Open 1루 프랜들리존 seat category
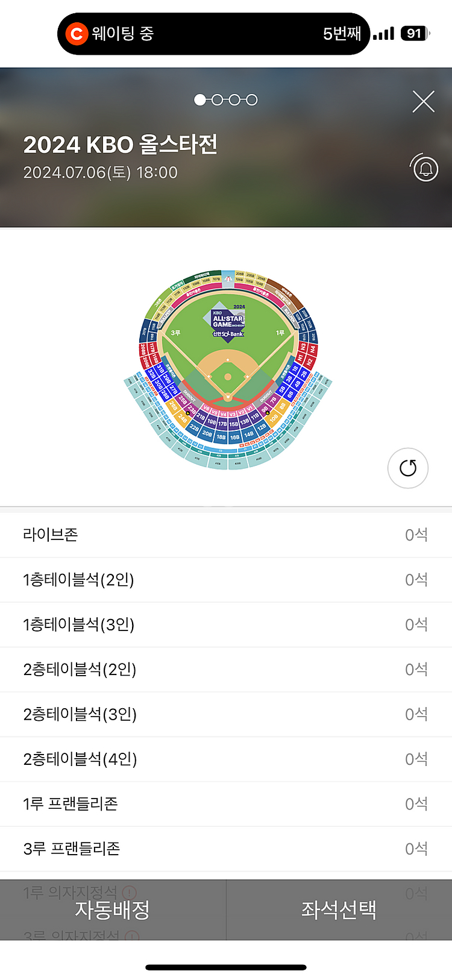The width and height of the screenshot is (452, 980). tap(226, 804)
